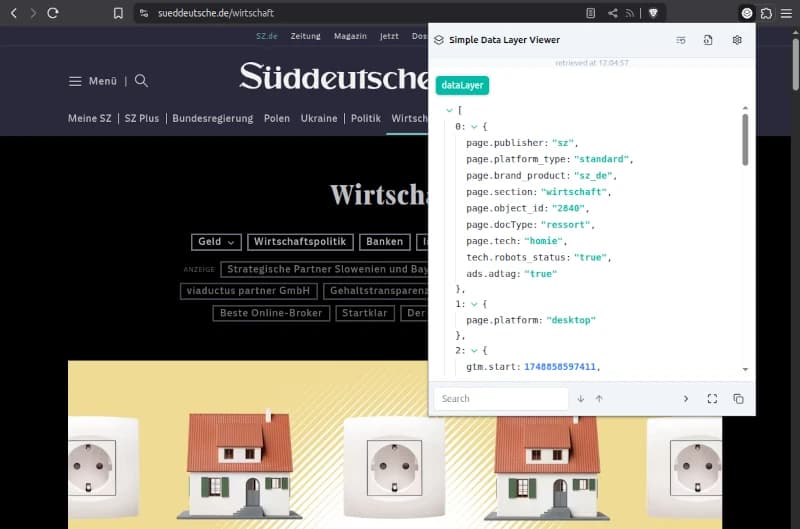This screenshot has width=800, height=529.
Task: Select the dataLayer tab pill
Action: 462,85
